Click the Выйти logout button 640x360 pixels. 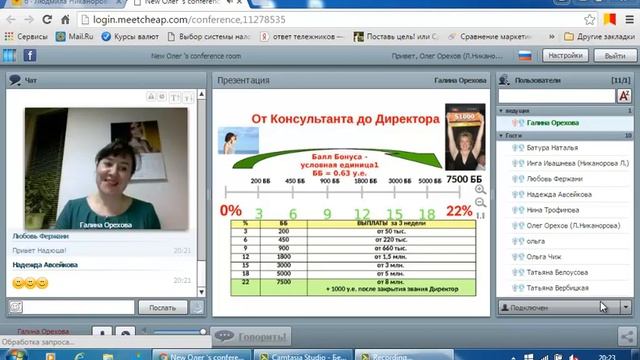click(x=615, y=56)
